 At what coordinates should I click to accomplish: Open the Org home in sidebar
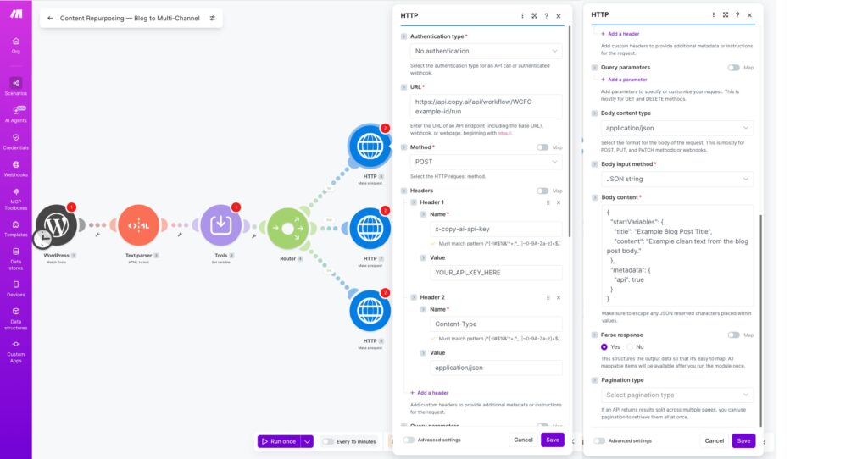pos(16,46)
